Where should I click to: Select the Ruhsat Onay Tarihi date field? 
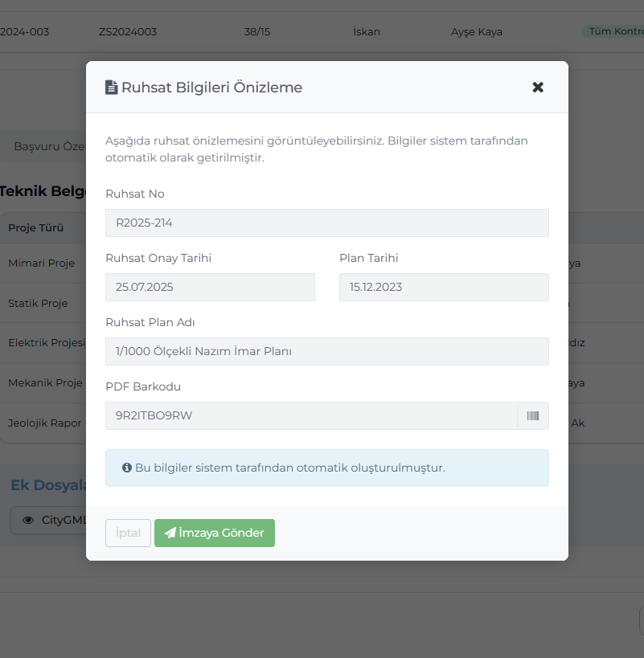[x=210, y=288]
